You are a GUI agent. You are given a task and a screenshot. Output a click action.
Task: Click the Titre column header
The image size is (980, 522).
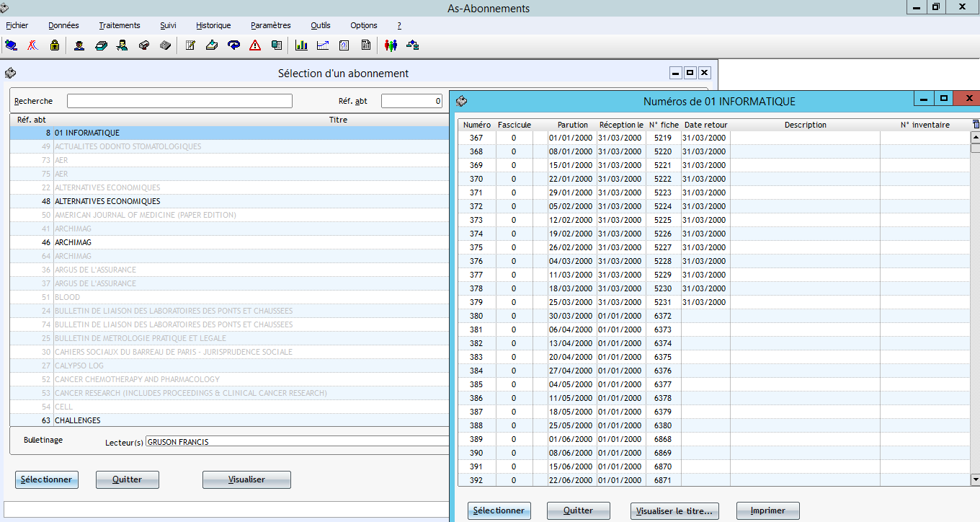click(339, 120)
